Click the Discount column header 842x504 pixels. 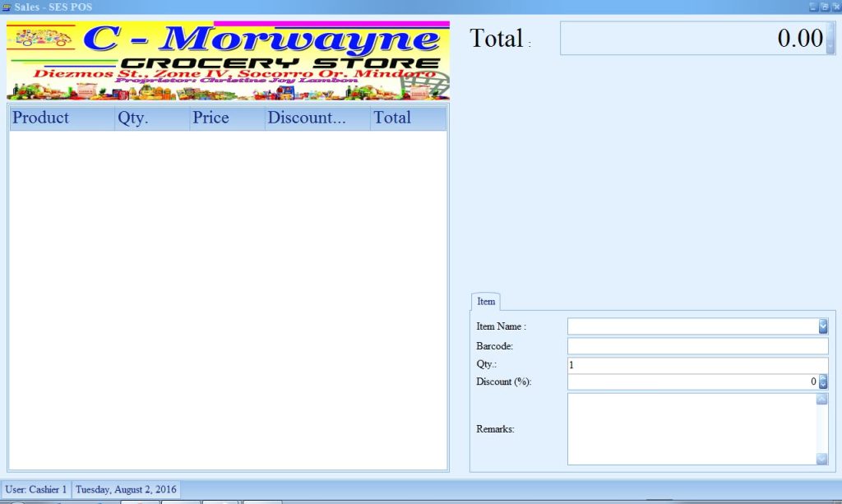click(317, 118)
